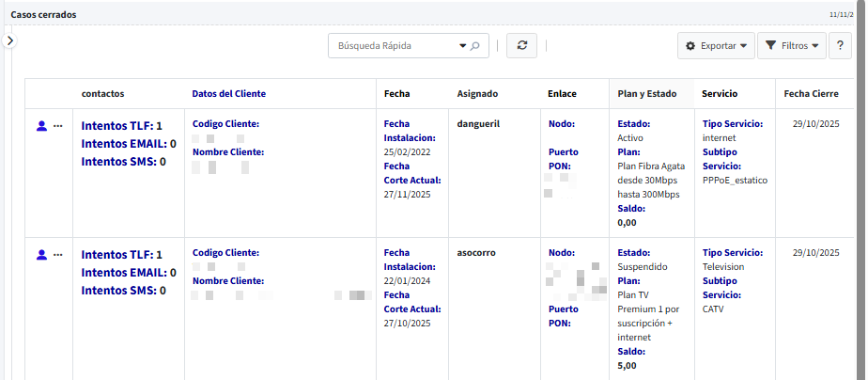Click the Fecha column header

tap(396, 94)
